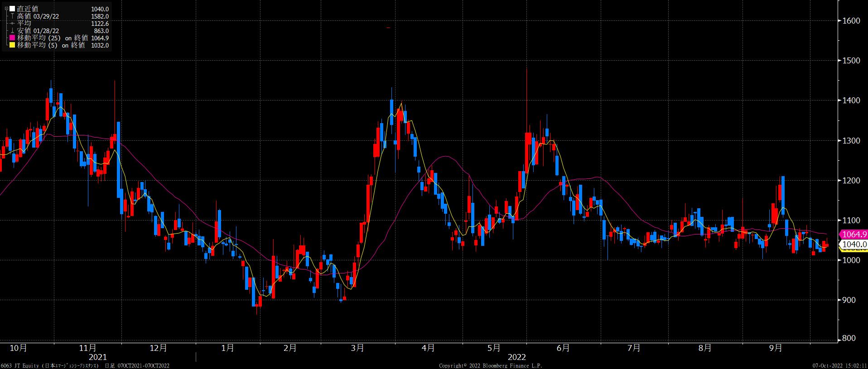Click the 平均 average marker icon in legend

tap(12, 24)
